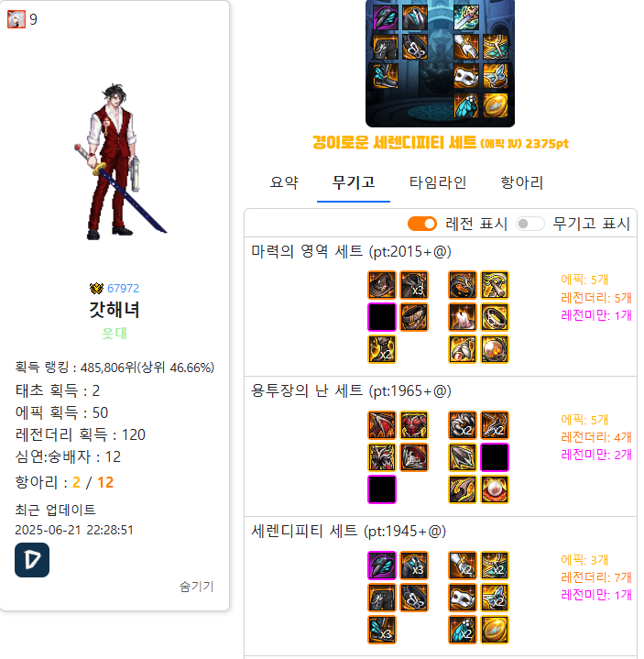Select the candle item in 마력의 영역 set

[x=463, y=317]
